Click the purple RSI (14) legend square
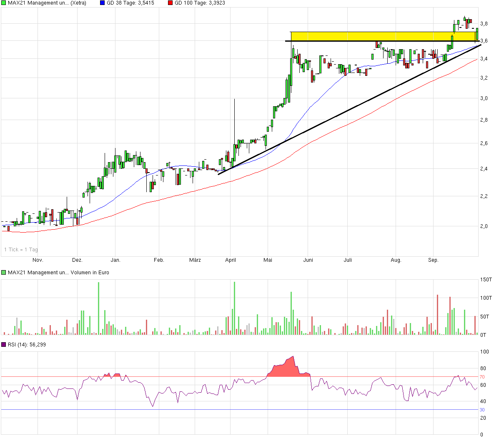 pyautogui.click(x=4, y=345)
